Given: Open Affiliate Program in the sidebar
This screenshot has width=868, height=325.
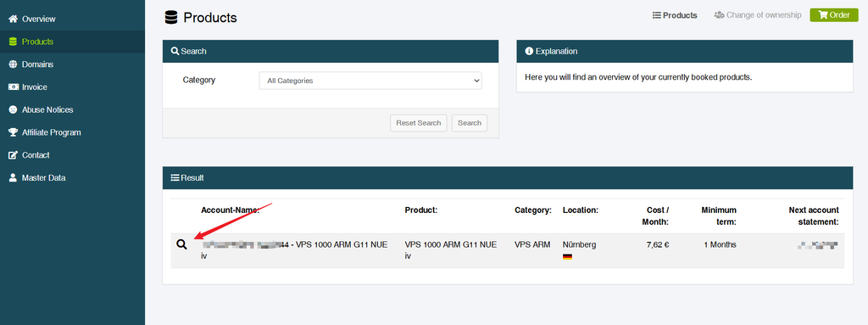Looking at the screenshot, I should click(72, 132).
